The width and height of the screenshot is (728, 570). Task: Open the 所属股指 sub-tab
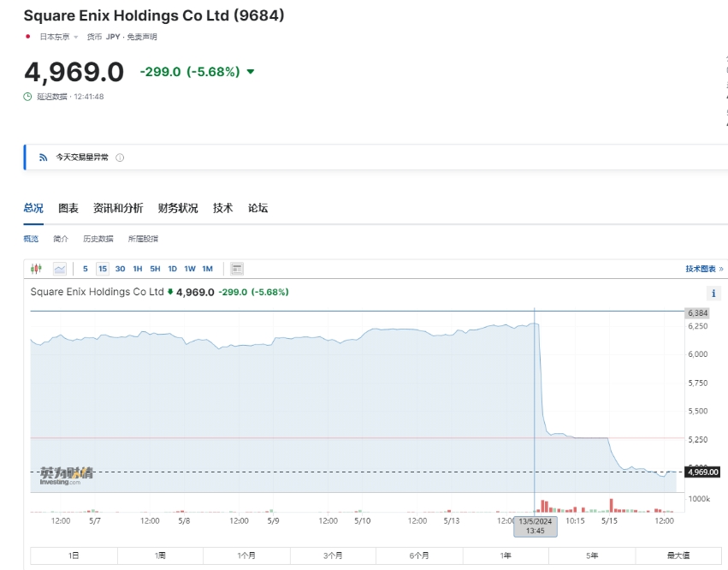(x=143, y=239)
